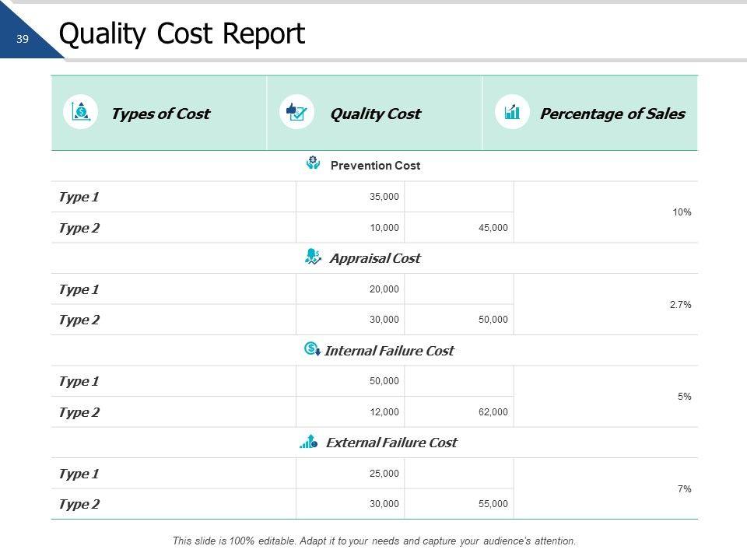The width and height of the screenshot is (747, 560).
Task: Click the External Failure Cost icon
Action: 309,442
